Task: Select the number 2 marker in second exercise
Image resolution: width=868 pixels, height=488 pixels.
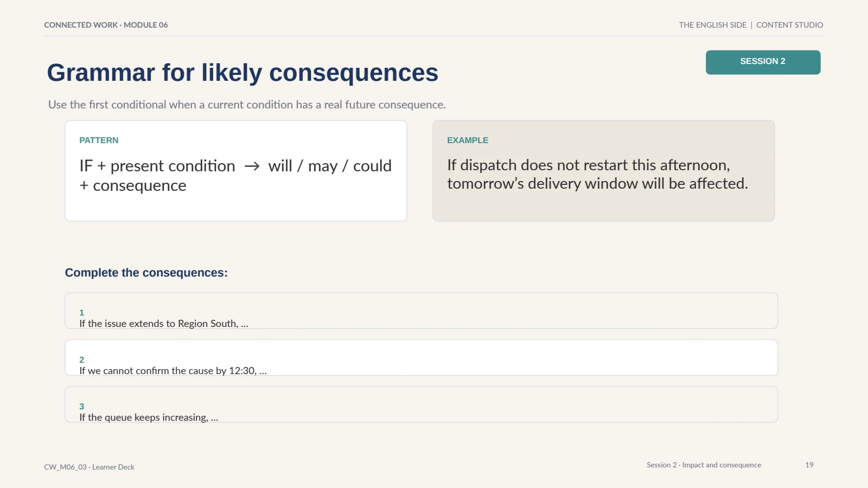Action: tap(82, 359)
